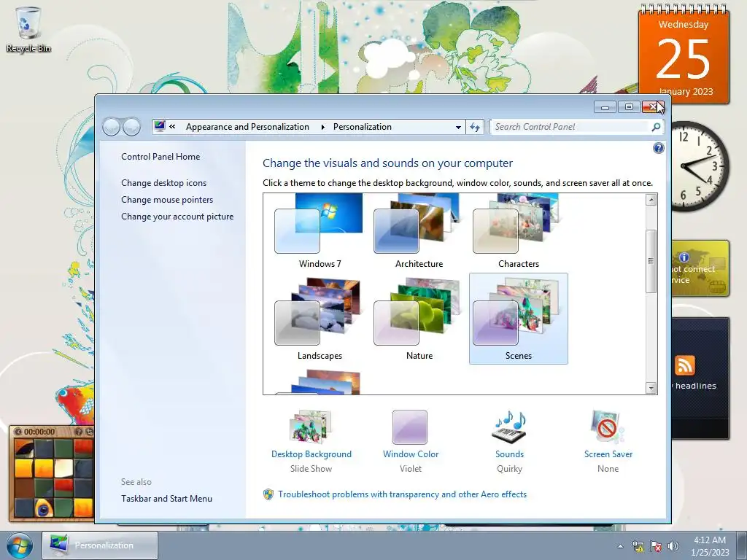Select the Landscapes theme
Screen dimensions: 747x560
[x=320, y=319]
